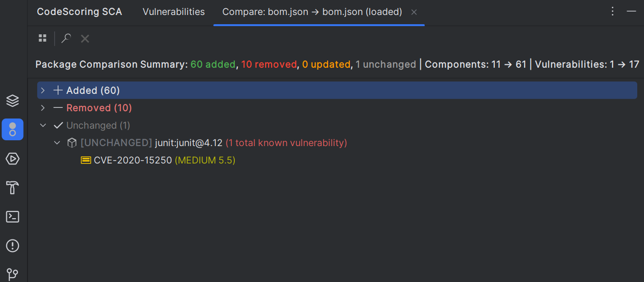Click the gray X clear icon in toolbar

[x=85, y=38]
